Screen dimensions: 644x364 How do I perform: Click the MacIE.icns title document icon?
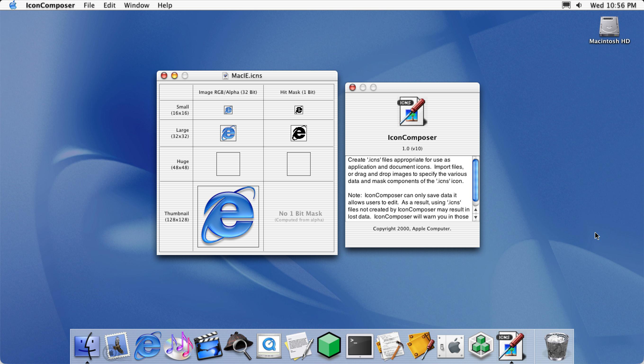(225, 76)
